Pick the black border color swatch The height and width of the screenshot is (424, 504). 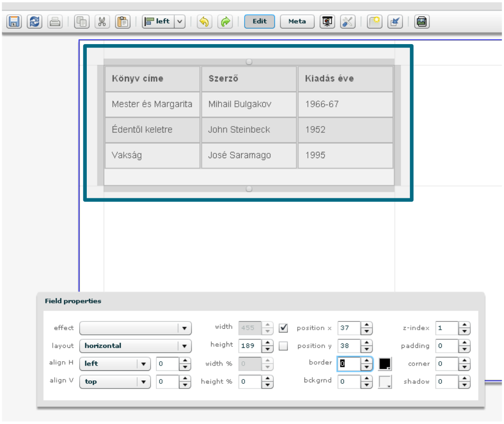(x=385, y=364)
